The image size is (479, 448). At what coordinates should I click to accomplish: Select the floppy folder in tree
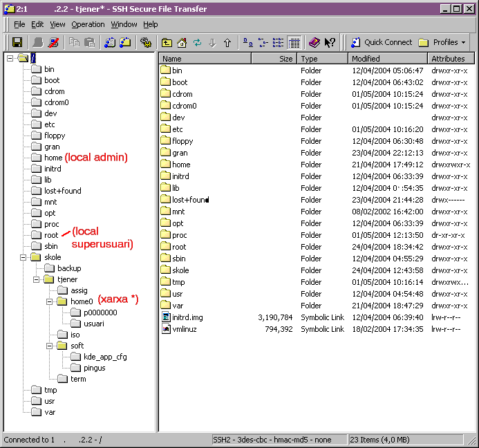coord(55,136)
